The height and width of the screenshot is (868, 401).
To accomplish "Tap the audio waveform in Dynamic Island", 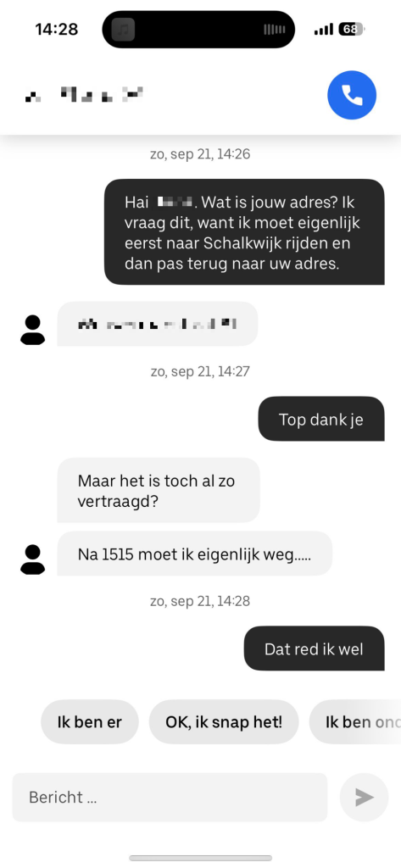I will click(x=274, y=30).
